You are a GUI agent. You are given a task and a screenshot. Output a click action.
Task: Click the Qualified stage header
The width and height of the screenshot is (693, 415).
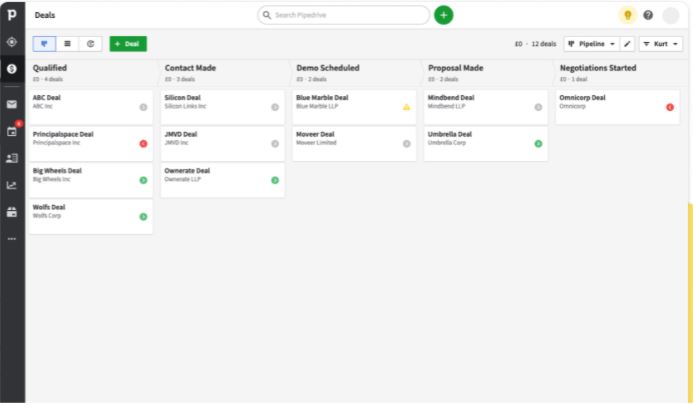click(50, 68)
